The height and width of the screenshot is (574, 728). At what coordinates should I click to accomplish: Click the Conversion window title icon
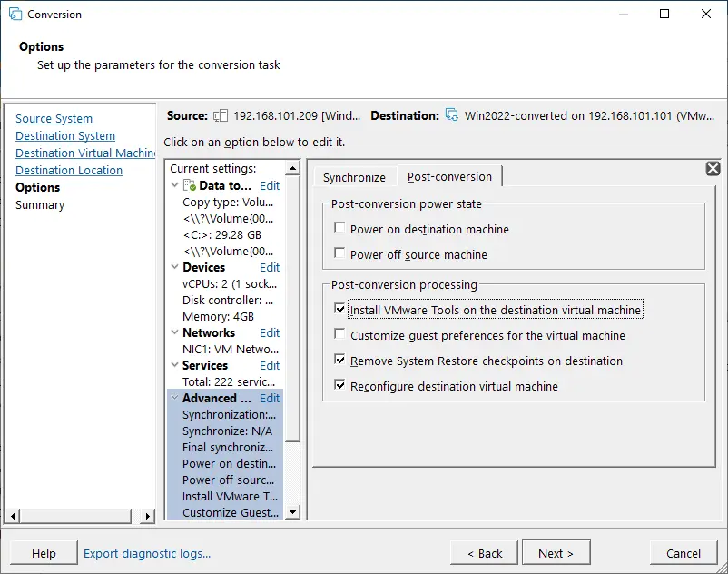pyautogui.click(x=15, y=14)
